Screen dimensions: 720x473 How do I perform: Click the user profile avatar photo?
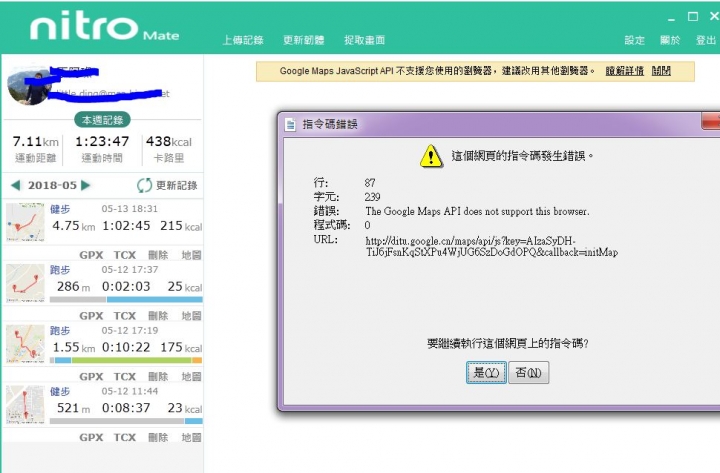tap(28, 86)
